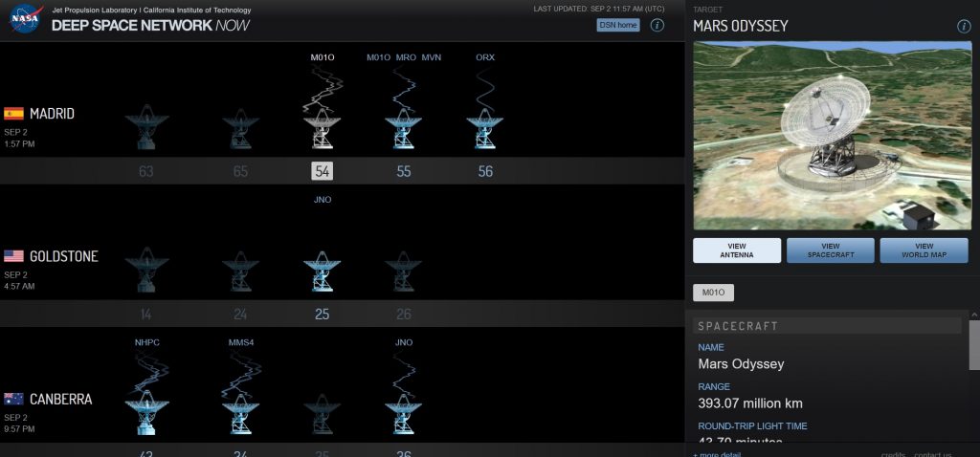Select Madrid antenna dish 65
This screenshot has width=980, height=457.
click(240, 129)
